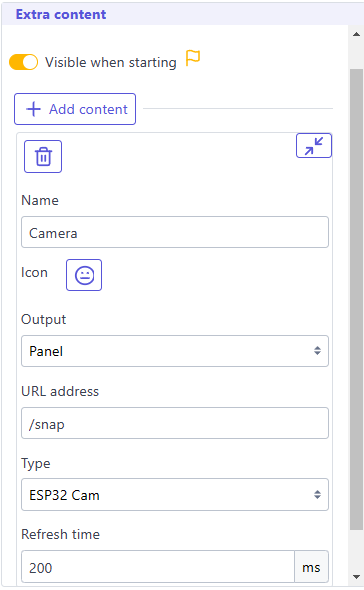Click the 'Refresh time' label

(61, 534)
